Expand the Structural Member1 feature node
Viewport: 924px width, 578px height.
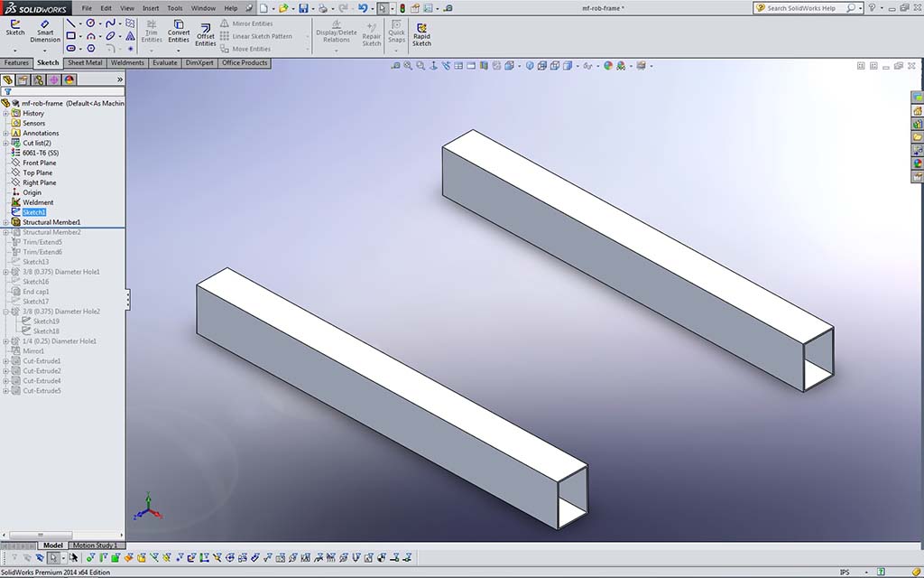(x=5, y=222)
